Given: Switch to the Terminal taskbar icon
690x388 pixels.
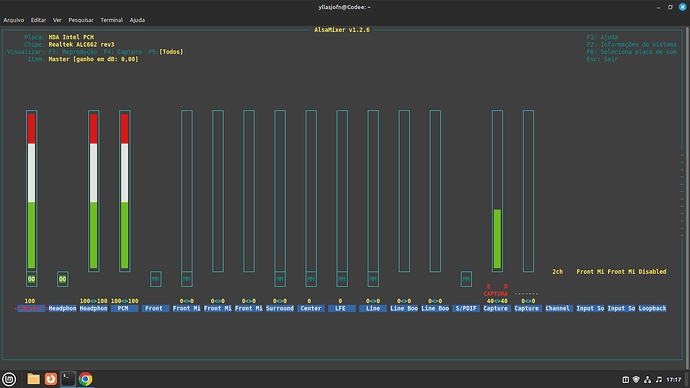Looking at the screenshot, I should click(68, 379).
